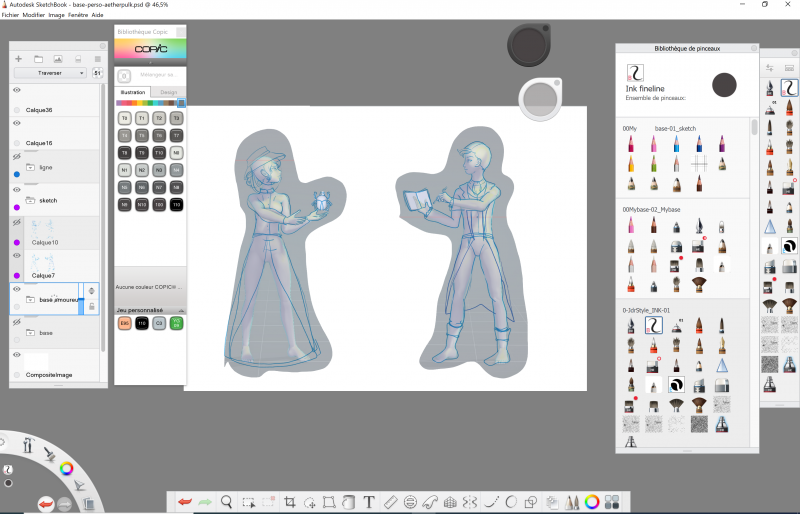Expand the base folder group
Screen dimensions: 800x514
tap(31, 333)
